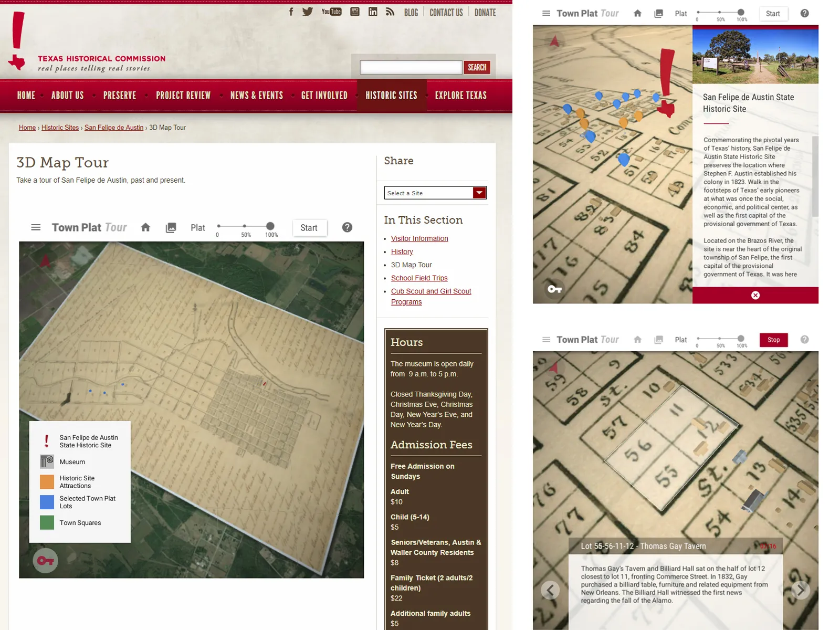Open the RSS feed icon
Viewport: 840px width, 630px height.
[390, 12]
